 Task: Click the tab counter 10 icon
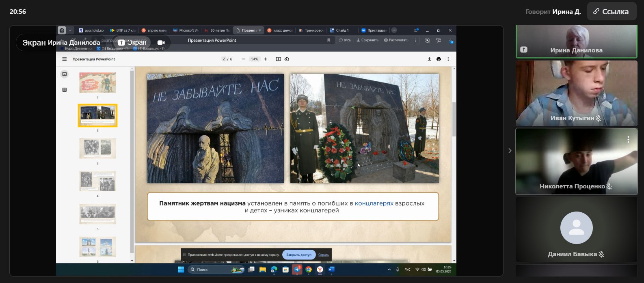[x=62, y=30]
